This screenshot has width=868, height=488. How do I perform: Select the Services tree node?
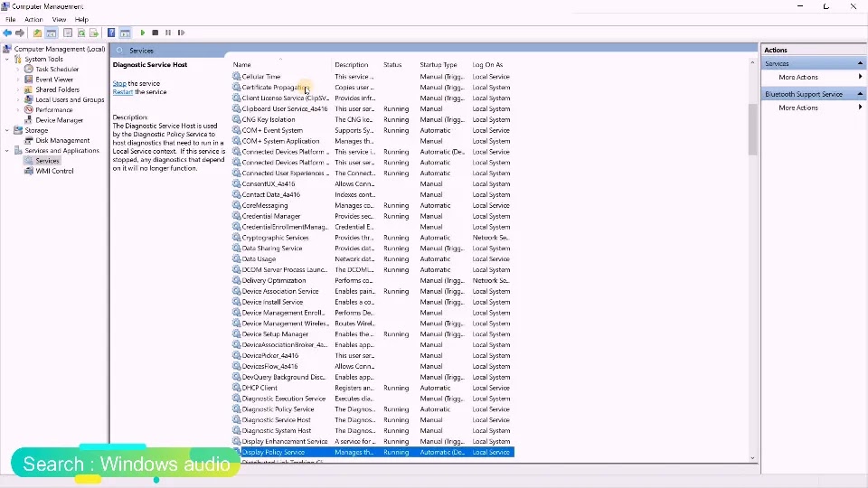[x=47, y=161]
